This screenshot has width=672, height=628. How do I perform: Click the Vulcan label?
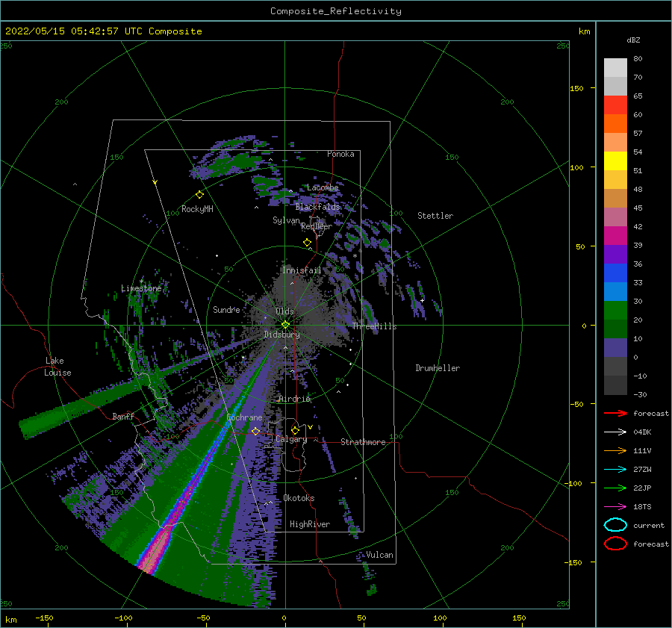point(380,555)
